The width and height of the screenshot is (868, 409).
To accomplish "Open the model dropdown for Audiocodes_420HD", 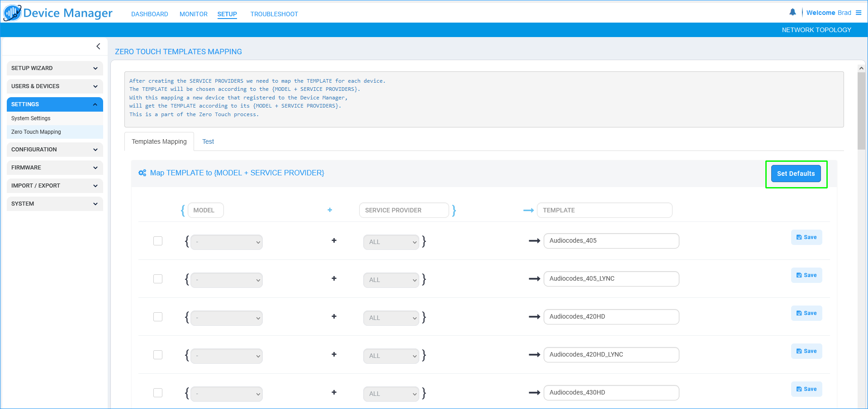I will point(227,318).
